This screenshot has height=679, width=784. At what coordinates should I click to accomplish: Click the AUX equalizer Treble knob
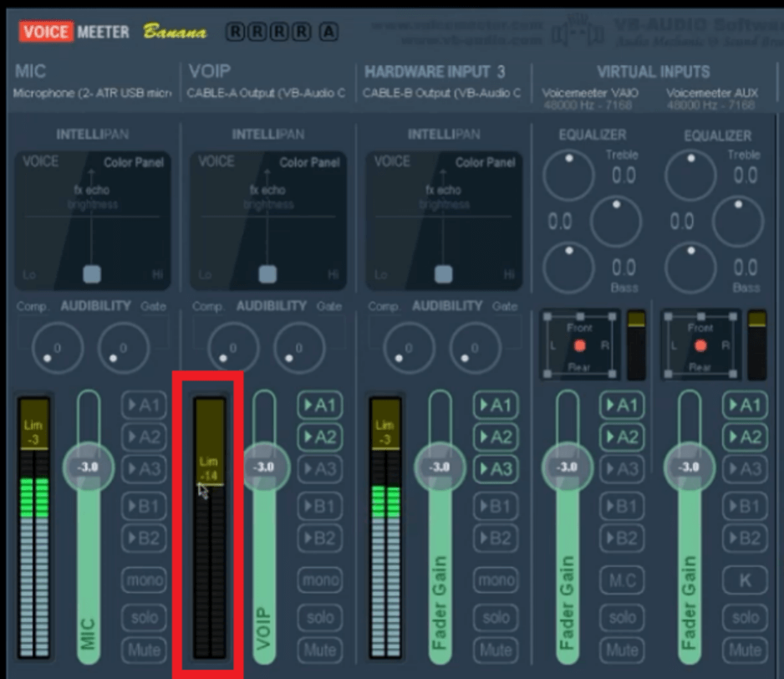tap(690, 175)
